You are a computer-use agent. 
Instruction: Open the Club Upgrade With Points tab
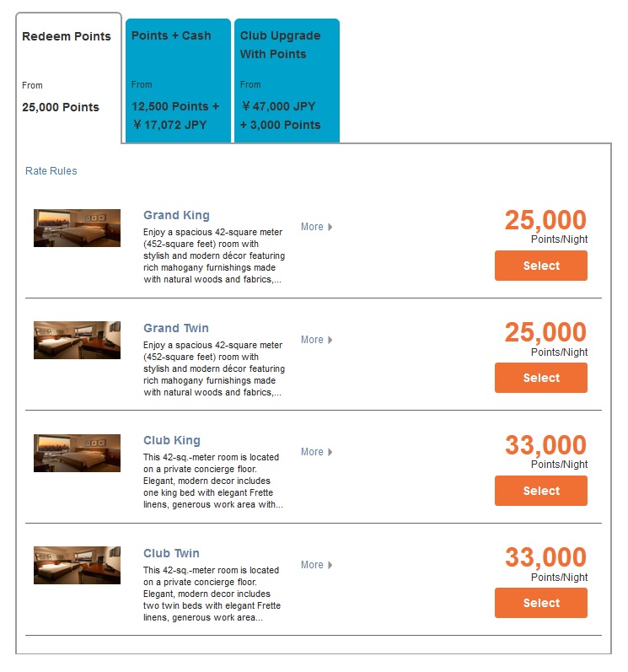click(287, 81)
